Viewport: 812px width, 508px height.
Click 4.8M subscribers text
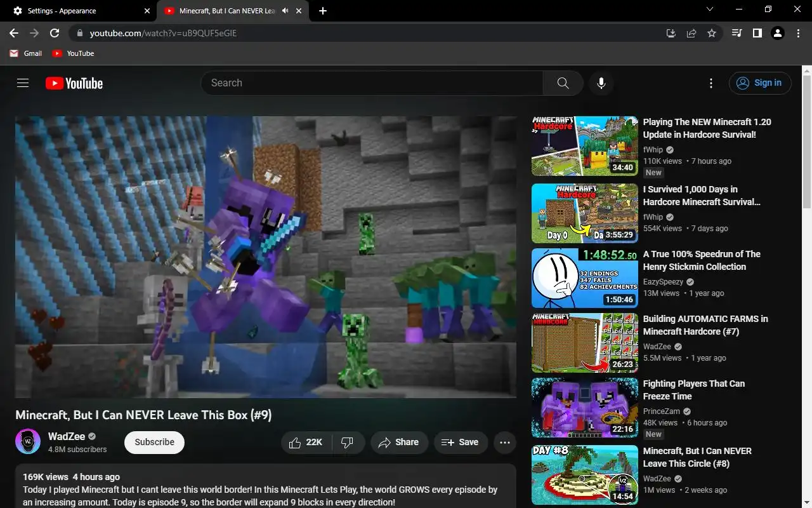(77, 449)
